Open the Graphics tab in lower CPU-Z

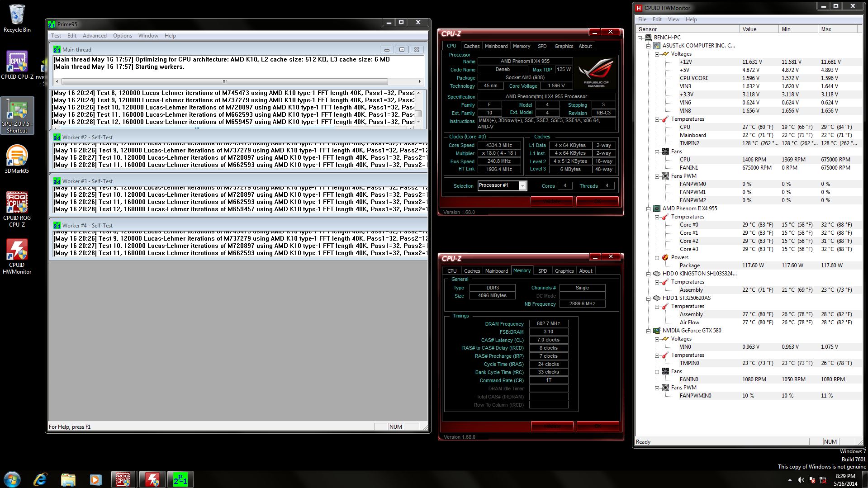pos(564,271)
